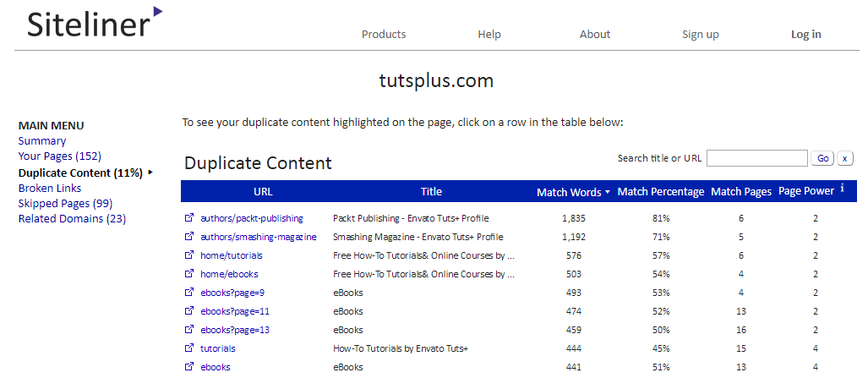Click 'Smashing Magazine - Envato Tuts+ Profile' title

pyautogui.click(x=418, y=238)
